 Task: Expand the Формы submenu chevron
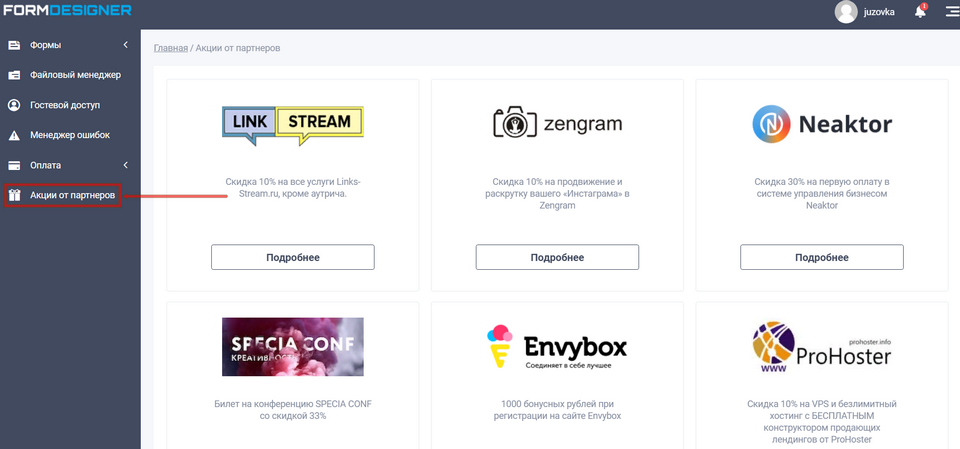click(125, 45)
